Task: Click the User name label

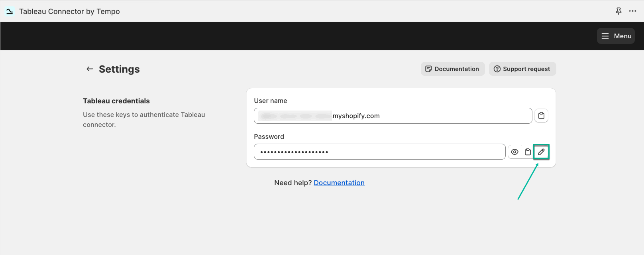Action: pyautogui.click(x=271, y=101)
